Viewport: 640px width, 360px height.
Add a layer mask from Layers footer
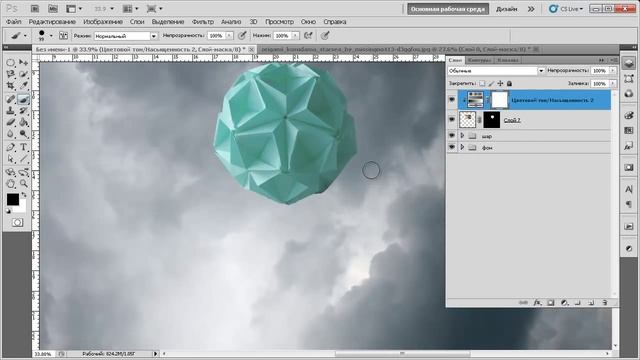pos(551,302)
